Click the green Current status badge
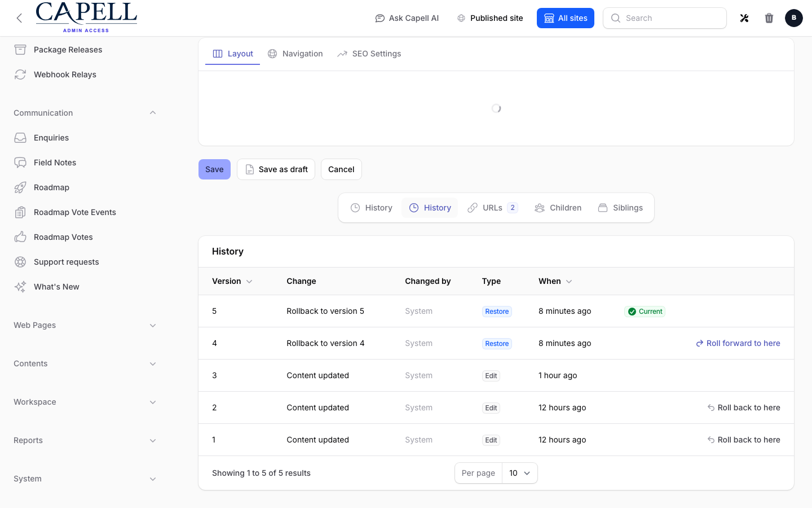The image size is (812, 508). [x=645, y=312]
